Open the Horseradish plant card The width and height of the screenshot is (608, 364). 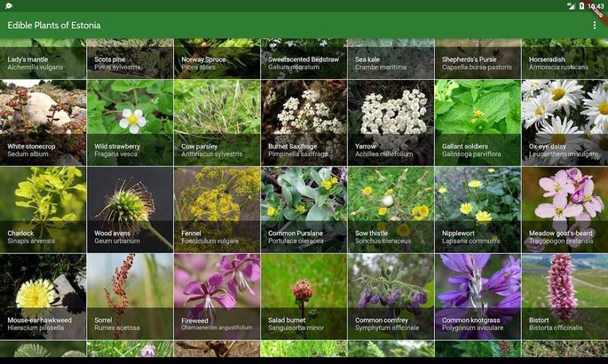point(565,59)
